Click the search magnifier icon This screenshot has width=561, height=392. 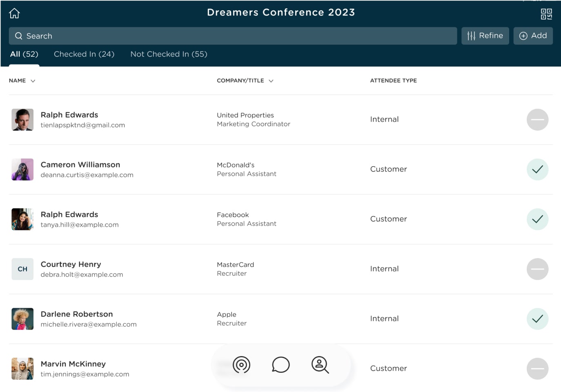click(x=19, y=36)
